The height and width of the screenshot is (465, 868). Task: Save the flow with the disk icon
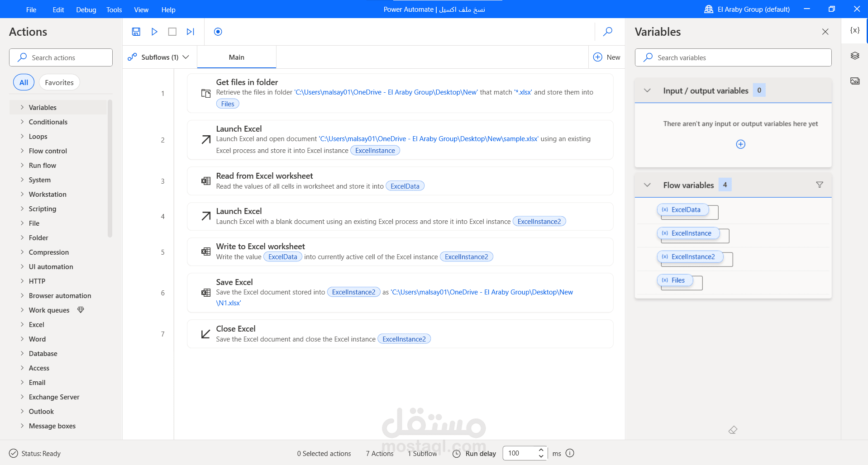136,32
